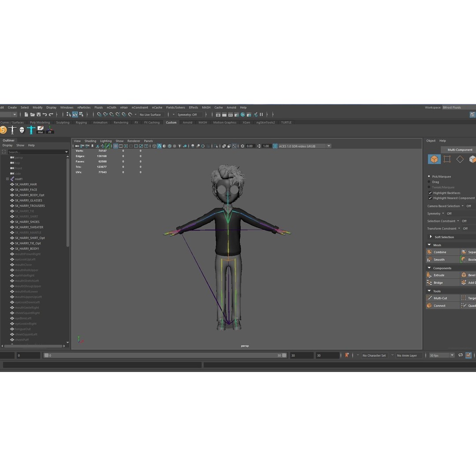The height and width of the screenshot is (476, 476).
Task: Open the ACES 1.0 SDR-video view transform dropdown
Action: click(x=329, y=146)
